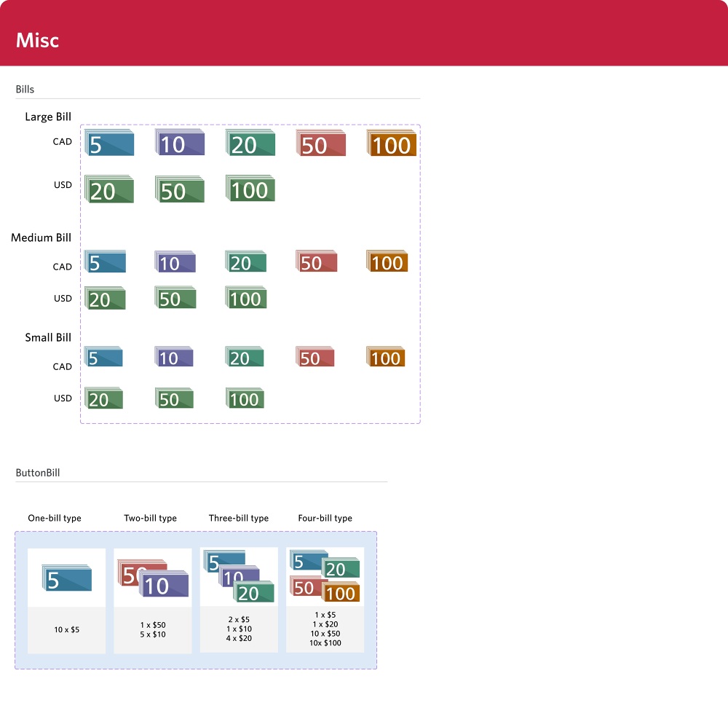Select the four-bill button with 10x $100

pos(325,599)
